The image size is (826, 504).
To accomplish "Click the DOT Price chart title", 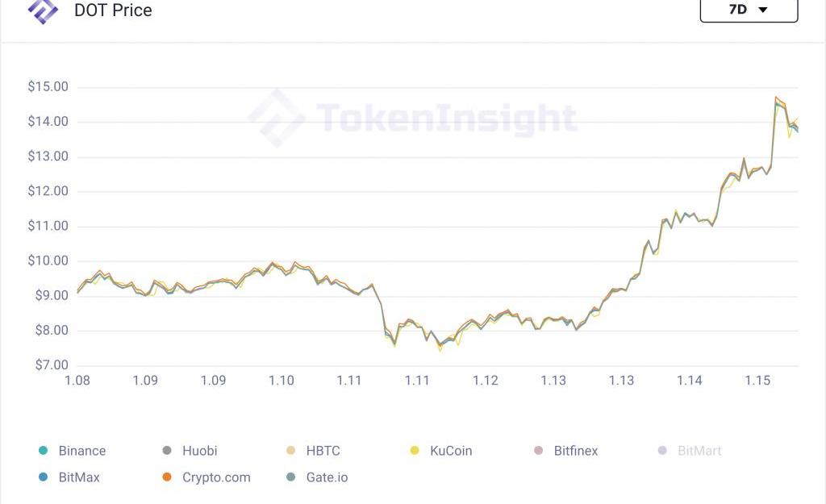I will (113, 10).
